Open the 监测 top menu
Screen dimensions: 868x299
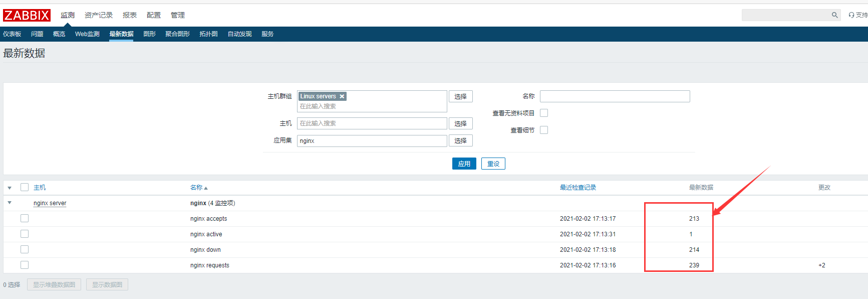pos(68,15)
